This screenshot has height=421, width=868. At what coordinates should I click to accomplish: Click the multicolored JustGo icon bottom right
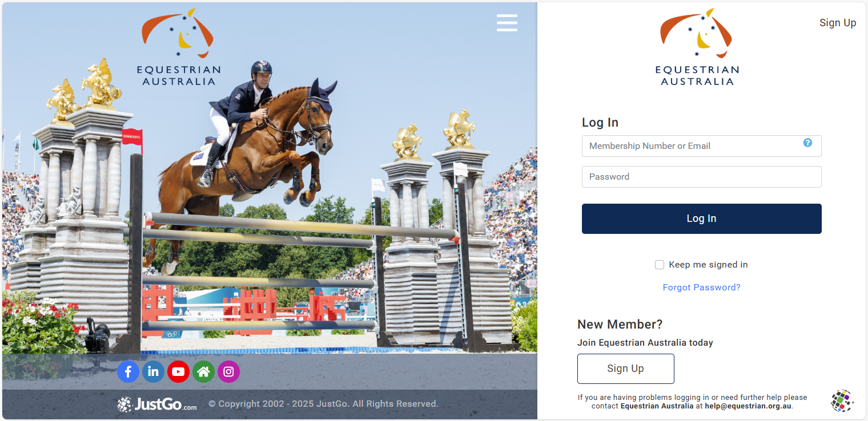(842, 400)
